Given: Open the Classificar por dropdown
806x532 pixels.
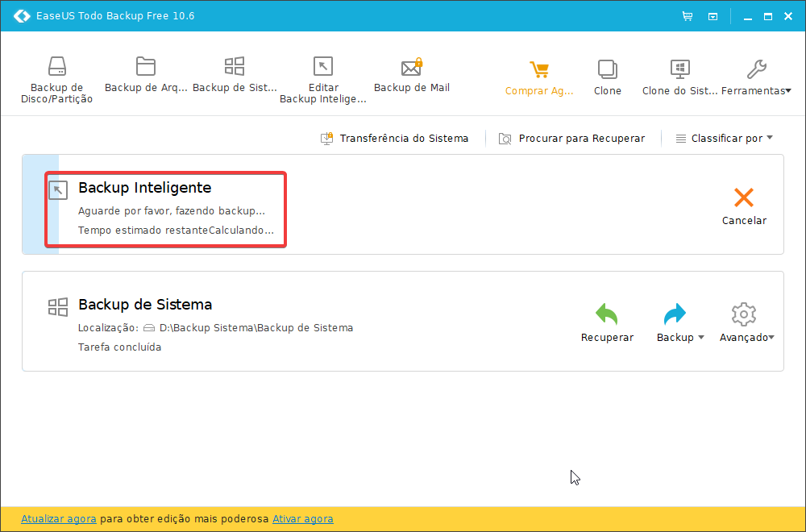Looking at the screenshot, I should point(724,139).
